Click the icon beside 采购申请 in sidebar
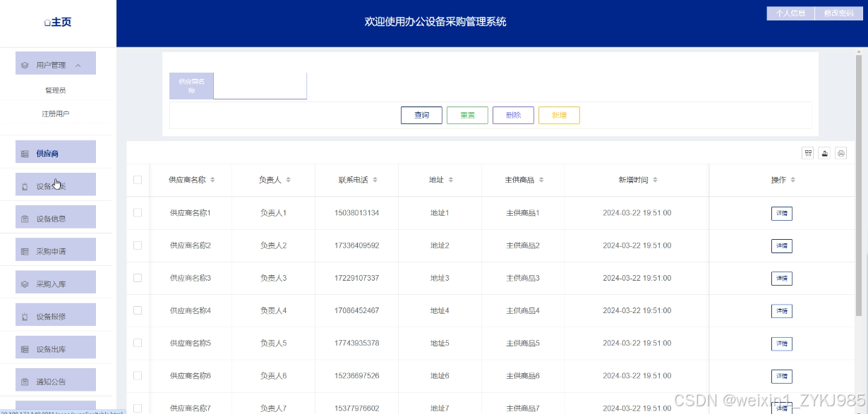 tap(25, 251)
